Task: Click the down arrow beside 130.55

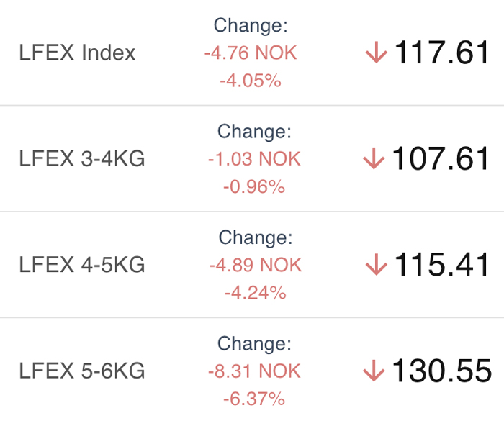Action: click(374, 371)
